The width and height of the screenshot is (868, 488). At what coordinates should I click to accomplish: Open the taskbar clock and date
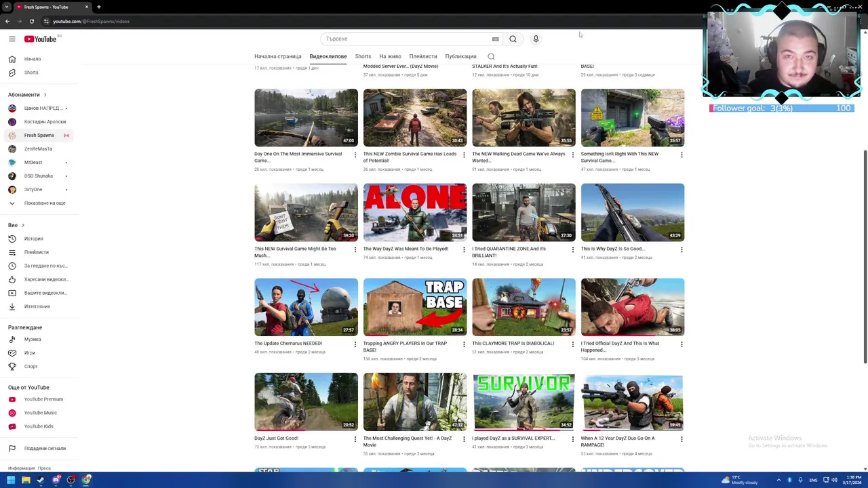click(x=852, y=480)
